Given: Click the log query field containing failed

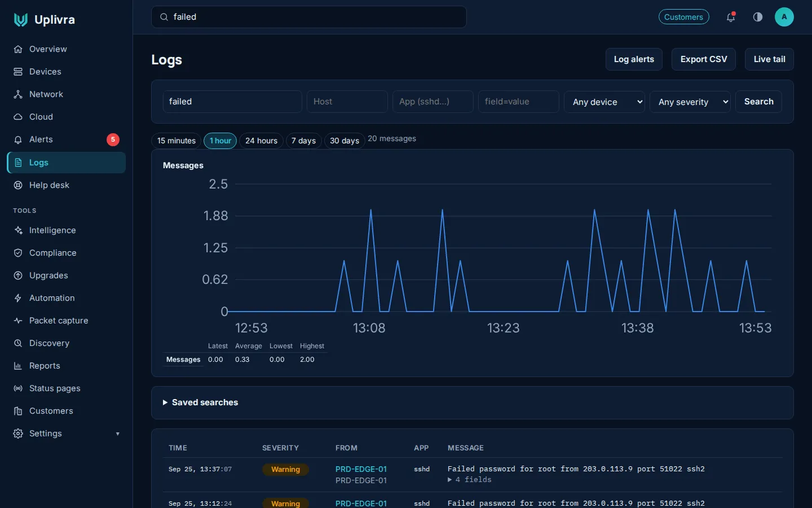Looking at the screenshot, I should (232, 102).
